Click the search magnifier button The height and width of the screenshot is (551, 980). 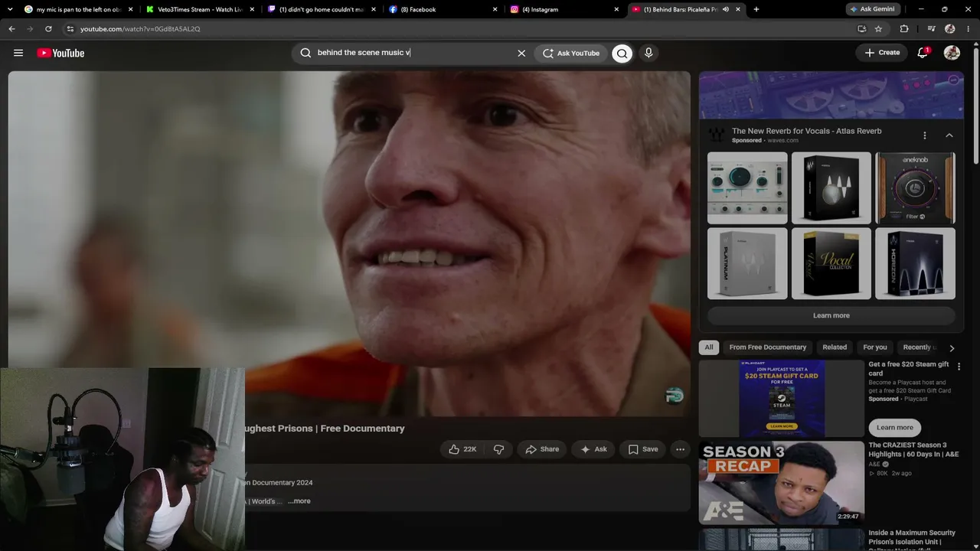[x=622, y=53]
